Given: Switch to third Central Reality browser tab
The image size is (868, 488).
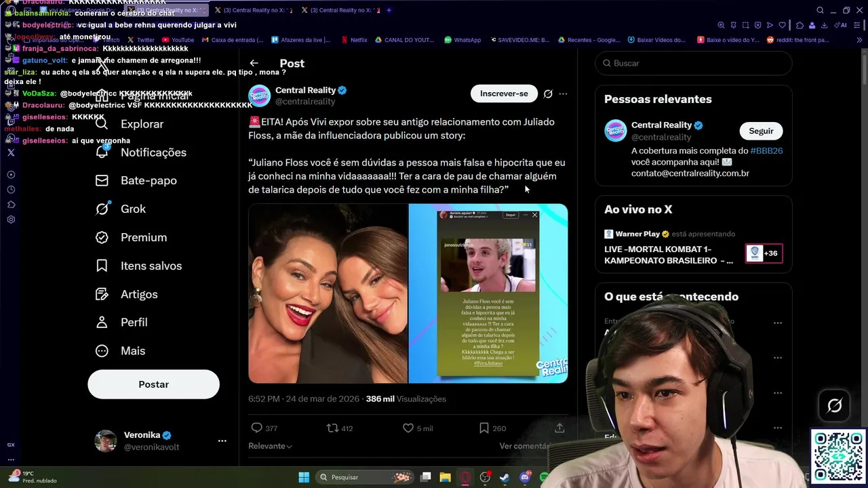Looking at the screenshot, I should pos(340,10).
